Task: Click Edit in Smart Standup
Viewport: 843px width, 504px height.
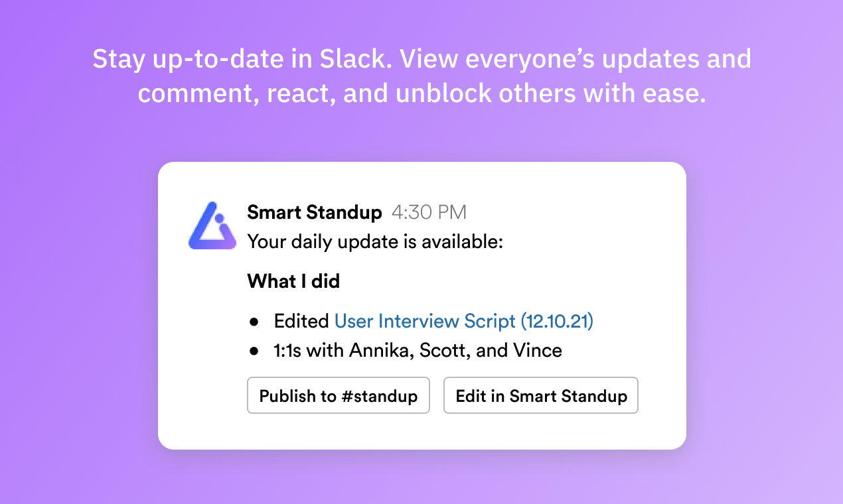Action: click(540, 395)
